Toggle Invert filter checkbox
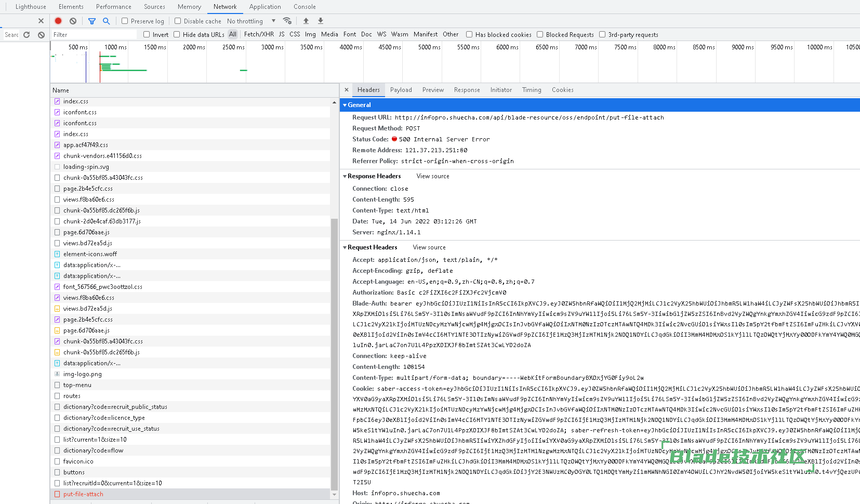860x504 pixels. click(x=147, y=34)
